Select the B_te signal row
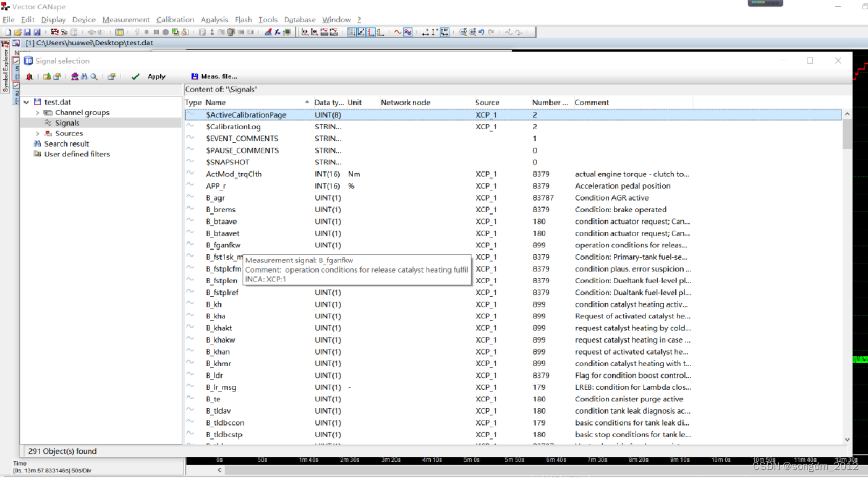 (x=513, y=399)
